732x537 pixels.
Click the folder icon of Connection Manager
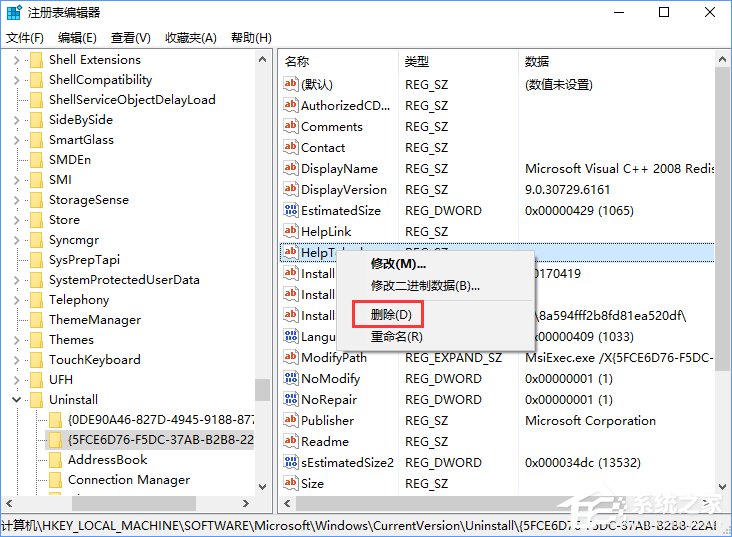point(56,480)
